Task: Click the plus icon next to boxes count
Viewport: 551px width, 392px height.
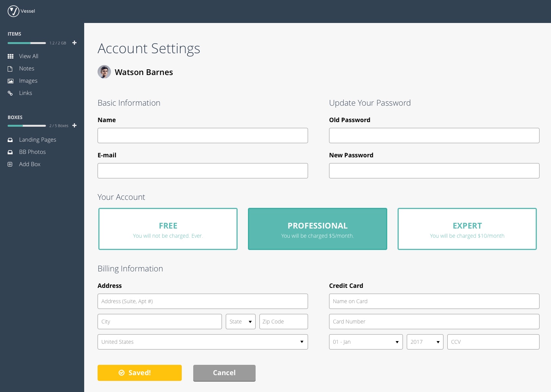Action: (x=75, y=126)
